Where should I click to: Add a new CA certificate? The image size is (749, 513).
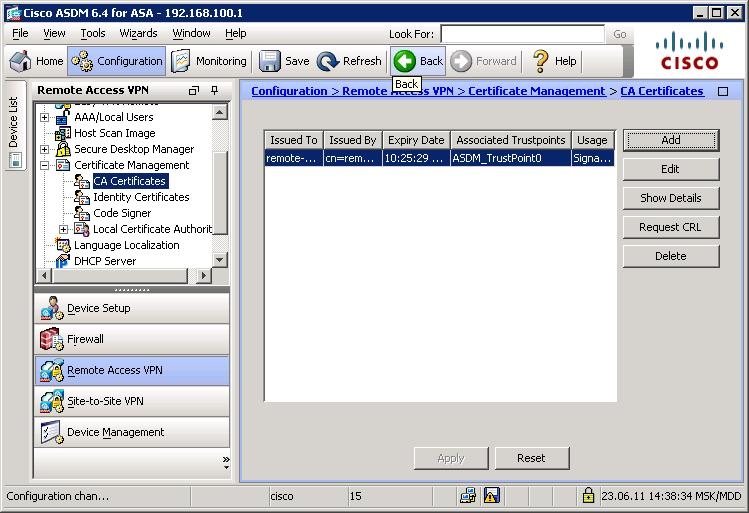[x=671, y=140]
